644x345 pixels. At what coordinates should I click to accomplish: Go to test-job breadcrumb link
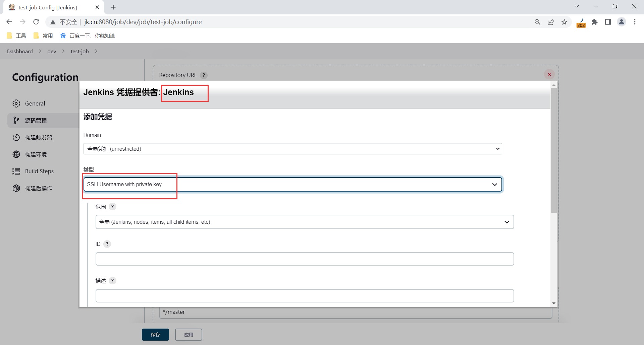[x=79, y=51]
